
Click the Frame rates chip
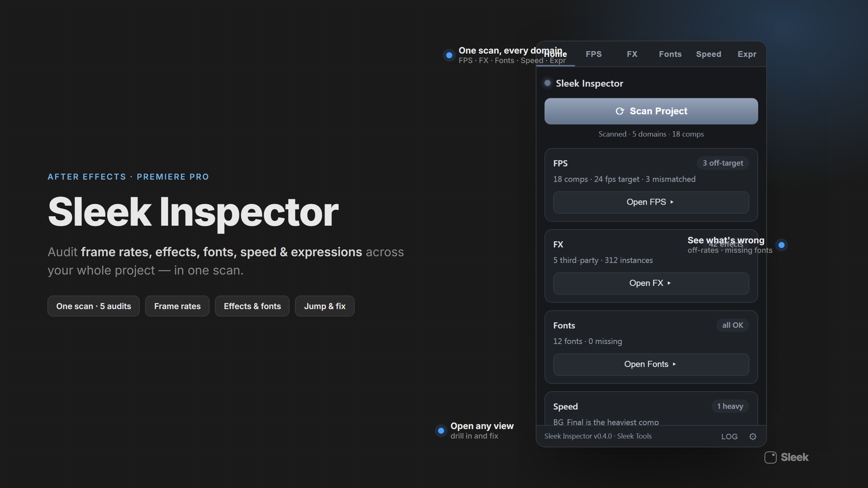(x=177, y=306)
